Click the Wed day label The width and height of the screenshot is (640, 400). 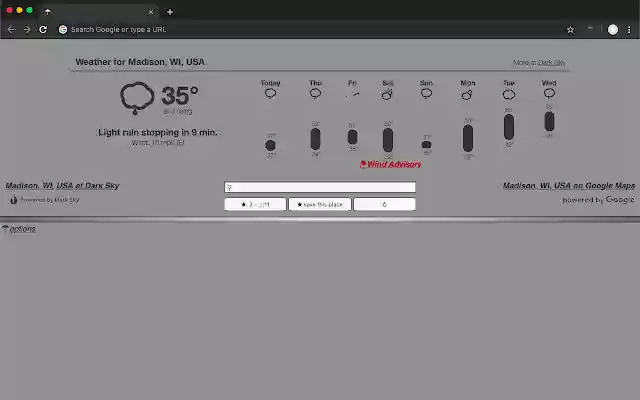[549, 83]
